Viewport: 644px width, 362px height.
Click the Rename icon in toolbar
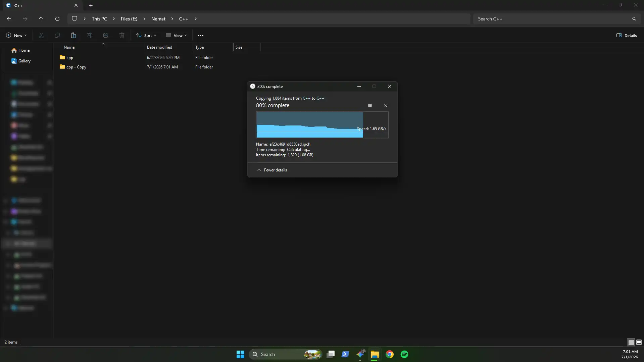pos(89,35)
